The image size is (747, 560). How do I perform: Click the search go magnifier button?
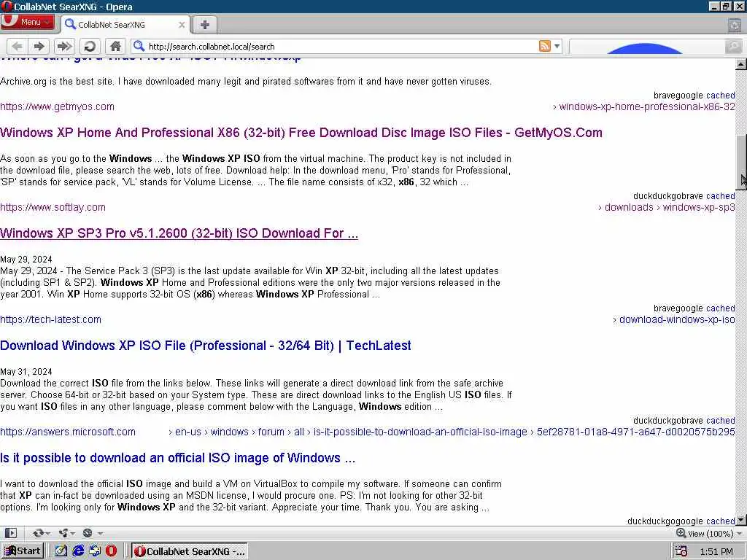click(733, 46)
